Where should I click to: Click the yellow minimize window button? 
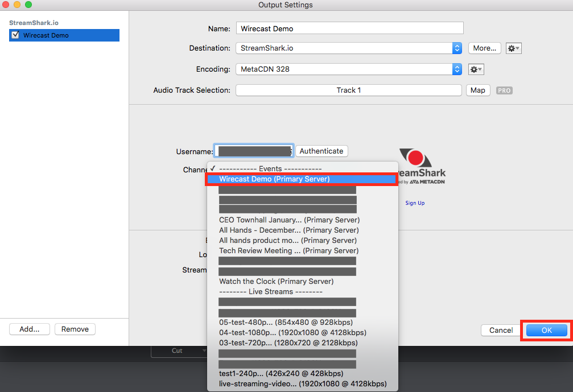click(17, 5)
